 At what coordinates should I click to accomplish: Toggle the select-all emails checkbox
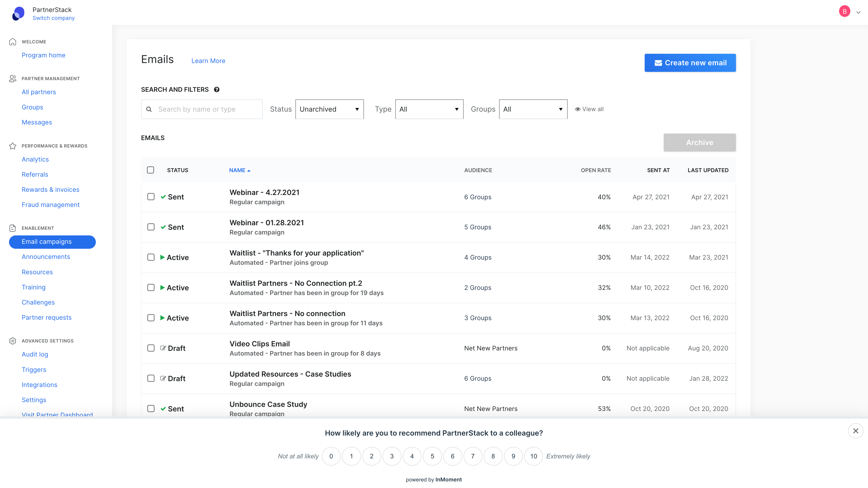(151, 170)
